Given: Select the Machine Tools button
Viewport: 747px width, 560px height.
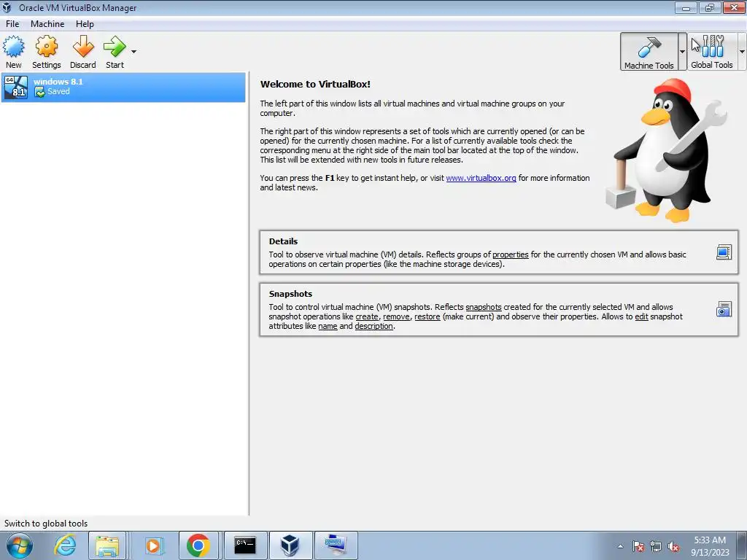Looking at the screenshot, I should coord(649,52).
